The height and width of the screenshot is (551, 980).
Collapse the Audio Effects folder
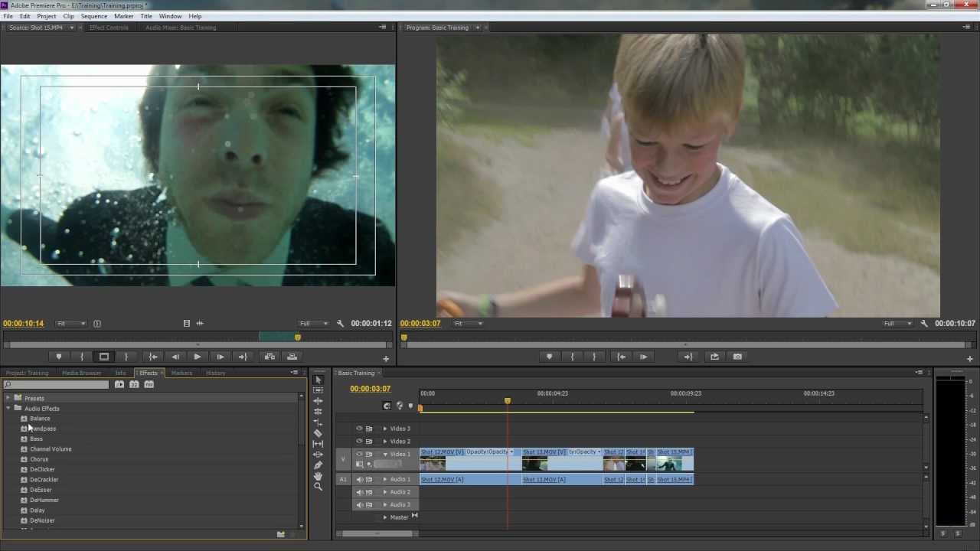pyautogui.click(x=8, y=409)
